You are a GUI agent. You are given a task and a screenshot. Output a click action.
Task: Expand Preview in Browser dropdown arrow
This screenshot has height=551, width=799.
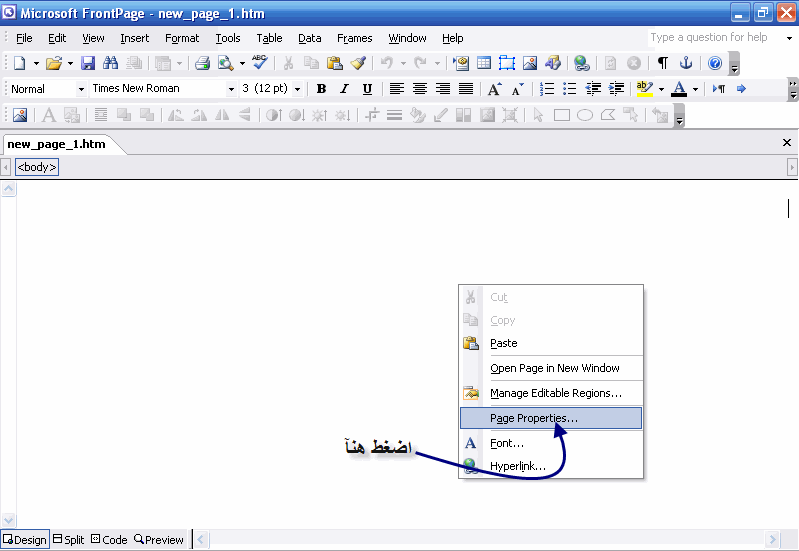click(242, 64)
